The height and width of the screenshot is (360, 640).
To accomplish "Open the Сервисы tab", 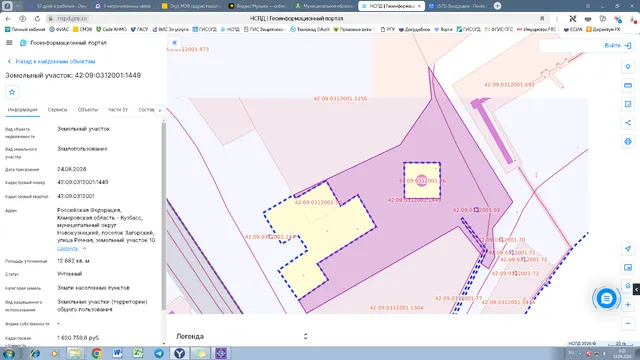I will click(57, 110).
